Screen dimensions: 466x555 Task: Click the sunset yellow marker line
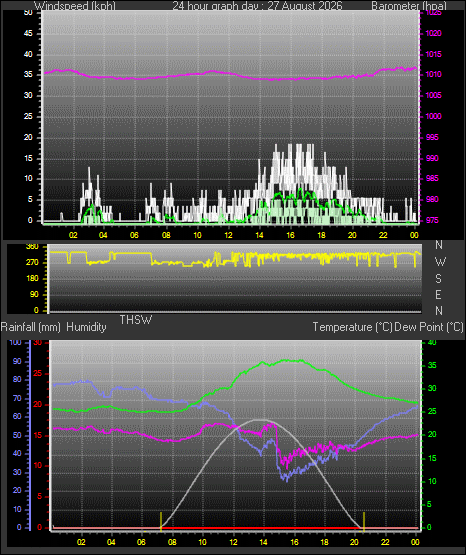point(364,521)
